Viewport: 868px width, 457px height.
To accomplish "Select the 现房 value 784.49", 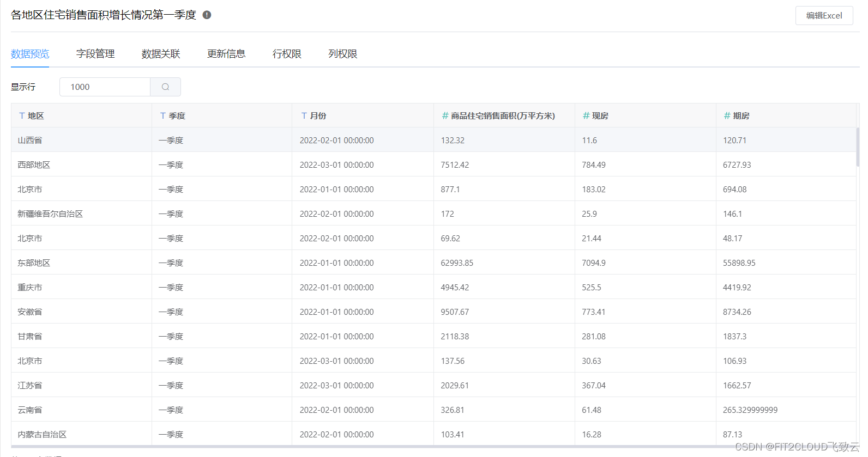I will (x=594, y=164).
